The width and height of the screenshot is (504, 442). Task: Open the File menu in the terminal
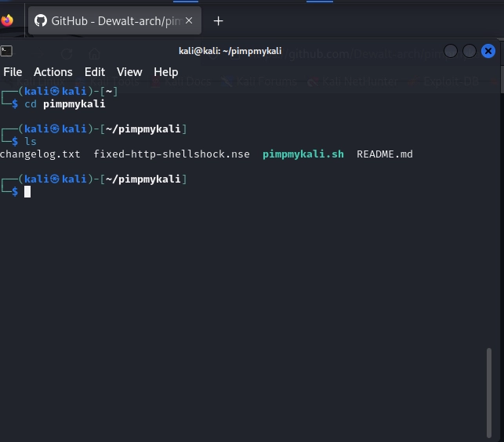13,72
